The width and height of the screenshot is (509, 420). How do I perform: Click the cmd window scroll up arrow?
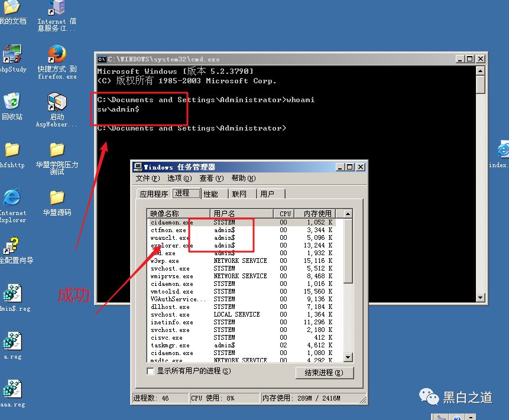click(481, 71)
